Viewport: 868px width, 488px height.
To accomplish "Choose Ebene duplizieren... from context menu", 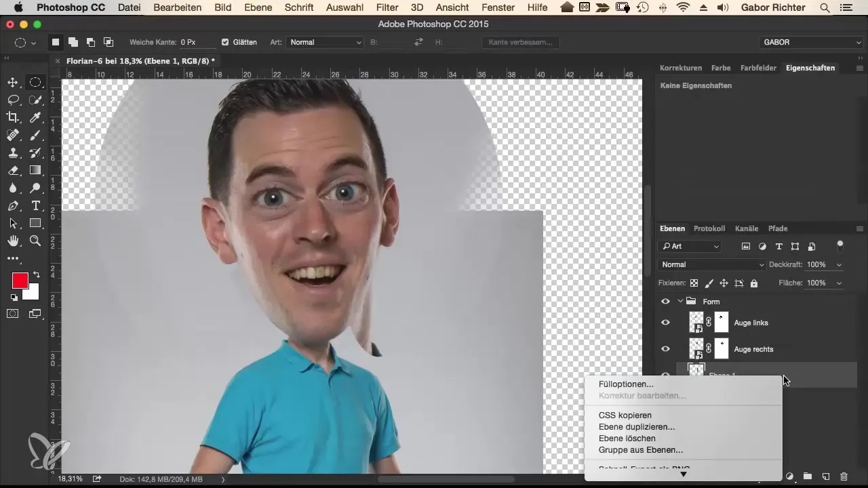I will [637, 427].
